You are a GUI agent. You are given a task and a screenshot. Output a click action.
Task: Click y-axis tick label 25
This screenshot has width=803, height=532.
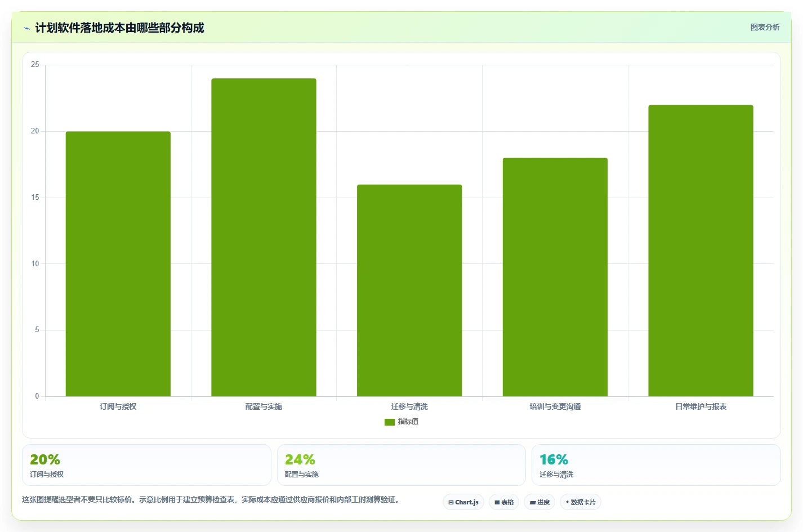[x=35, y=65]
